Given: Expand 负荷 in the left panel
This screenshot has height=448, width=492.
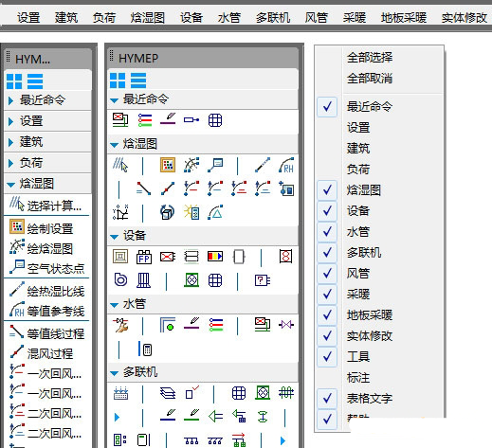Looking at the screenshot, I should click(x=10, y=163).
